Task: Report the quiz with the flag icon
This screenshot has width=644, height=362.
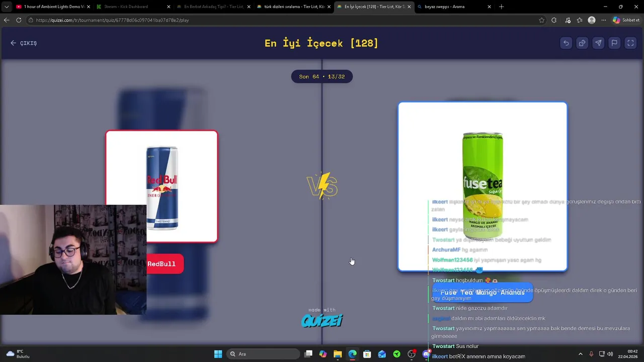Action: (614, 43)
